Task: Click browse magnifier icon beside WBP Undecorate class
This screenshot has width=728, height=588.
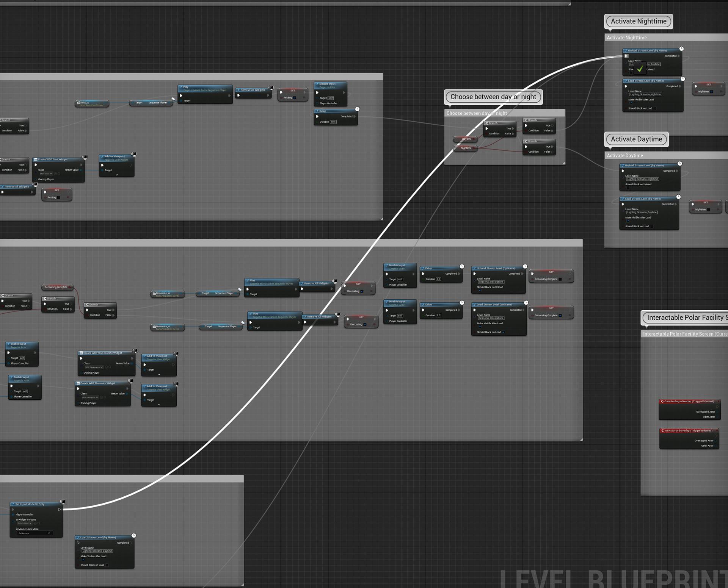Action: point(110,367)
